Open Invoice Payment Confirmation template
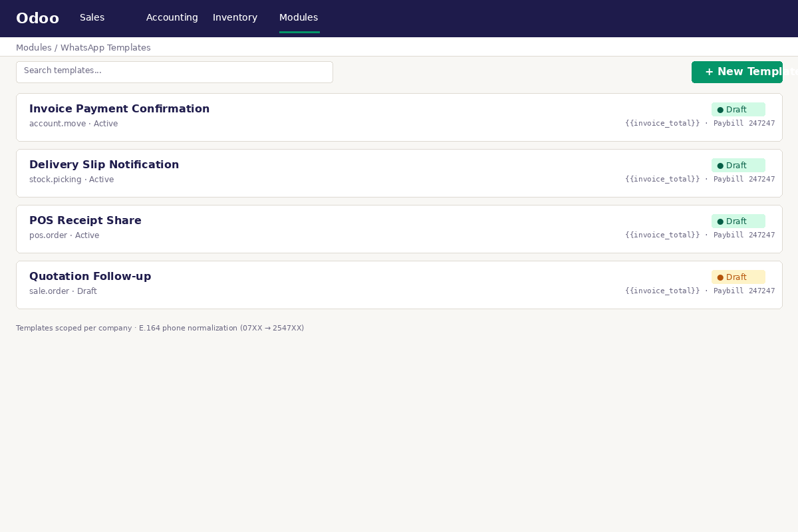 pyautogui.click(x=399, y=117)
